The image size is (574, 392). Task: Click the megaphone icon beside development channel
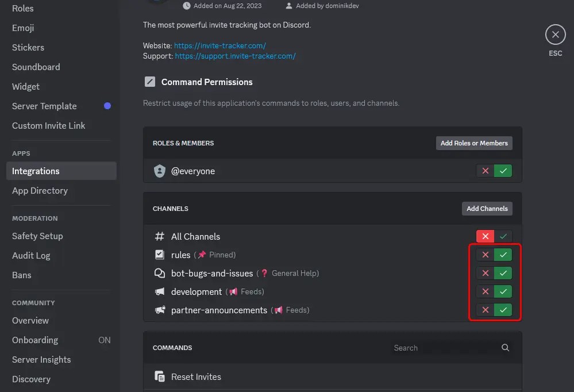click(x=159, y=291)
